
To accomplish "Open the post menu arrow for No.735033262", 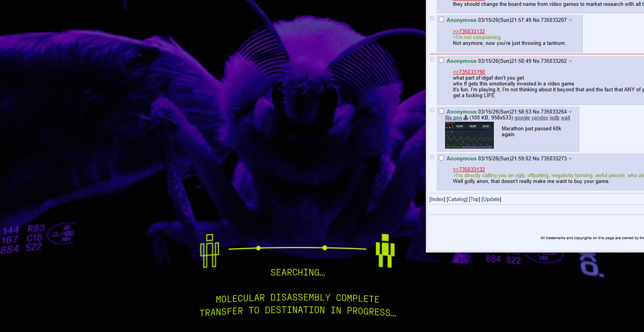I will tap(570, 61).
